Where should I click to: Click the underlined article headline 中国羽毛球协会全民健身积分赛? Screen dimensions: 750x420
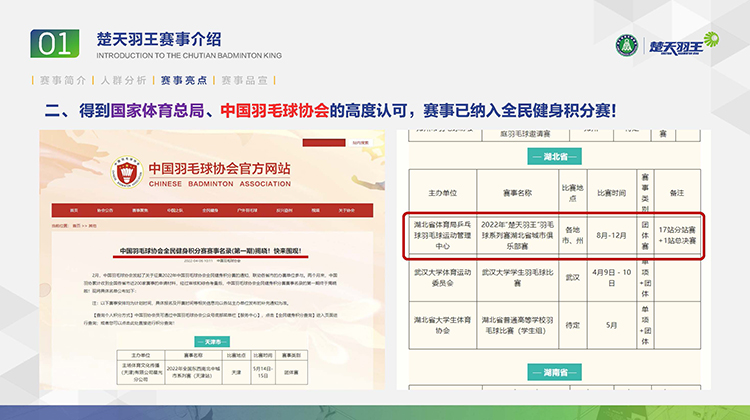(x=210, y=251)
